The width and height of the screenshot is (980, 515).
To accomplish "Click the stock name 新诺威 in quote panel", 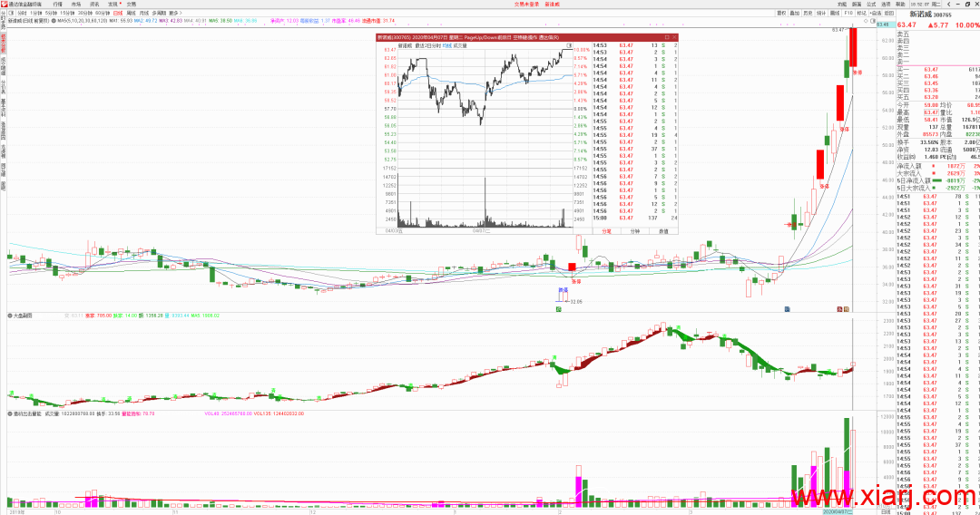I will pyautogui.click(x=921, y=15).
